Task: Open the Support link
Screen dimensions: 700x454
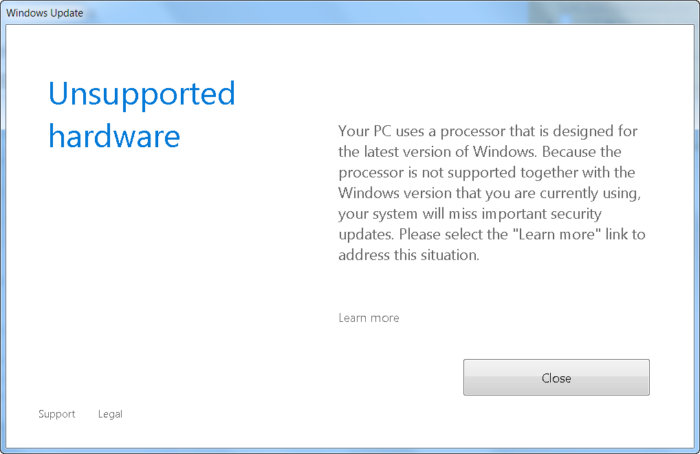Action: [56, 414]
